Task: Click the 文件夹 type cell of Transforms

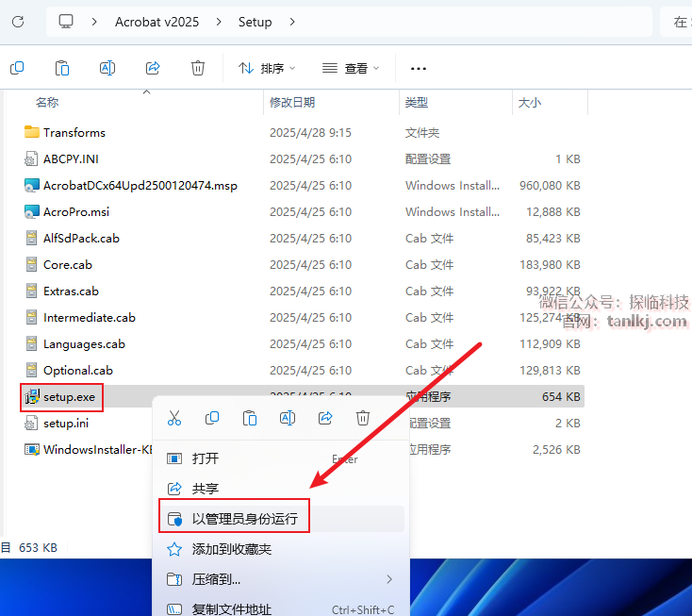Action: click(422, 132)
